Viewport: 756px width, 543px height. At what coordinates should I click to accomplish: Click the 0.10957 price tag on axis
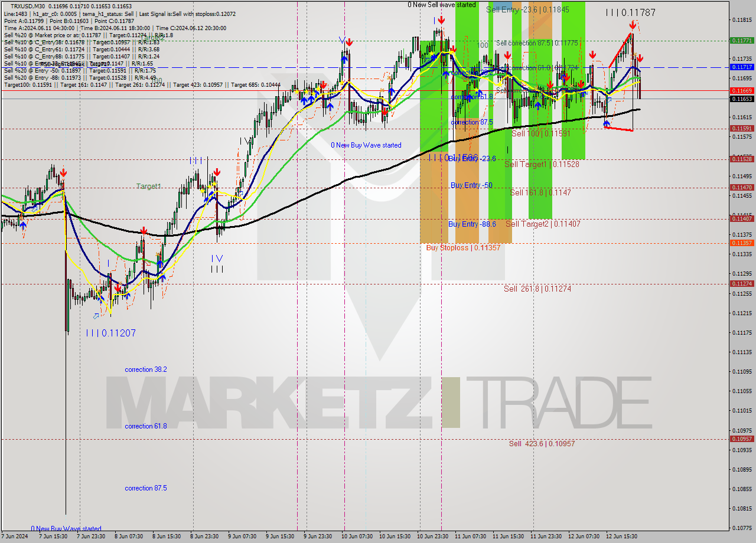click(742, 439)
